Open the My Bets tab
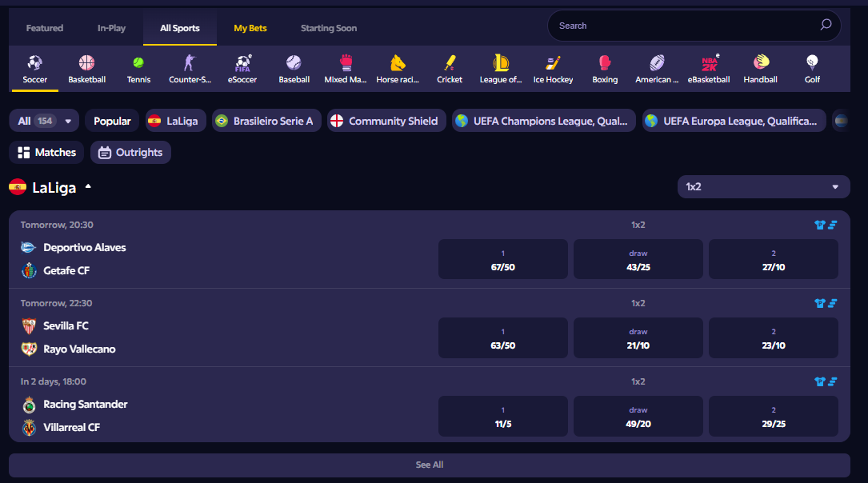The image size is (868, 483). [x=250, y=28]
